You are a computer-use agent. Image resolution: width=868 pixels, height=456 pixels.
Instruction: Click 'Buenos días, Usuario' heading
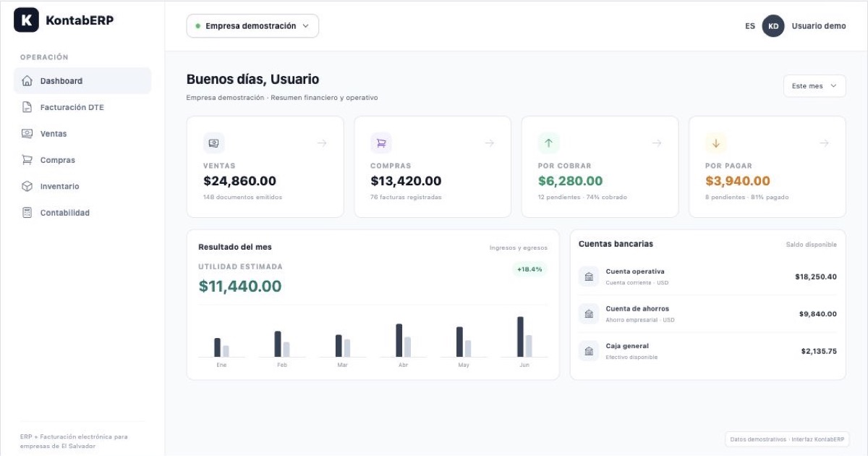pyautogui.click(x=252, y=80)
